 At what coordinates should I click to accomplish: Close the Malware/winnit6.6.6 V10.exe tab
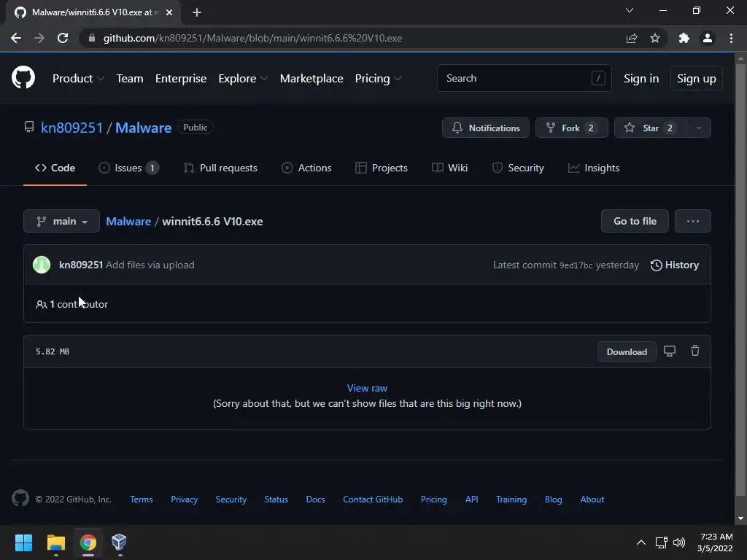click(169, 12)
